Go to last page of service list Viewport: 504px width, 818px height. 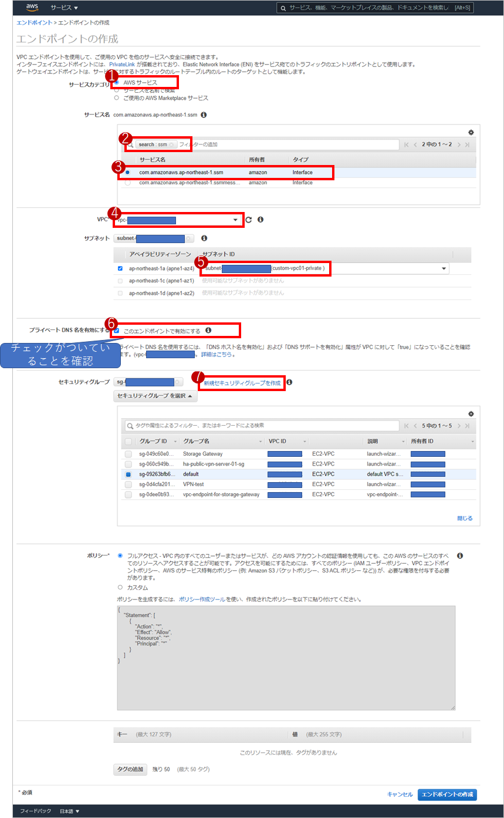coord(468,144)
